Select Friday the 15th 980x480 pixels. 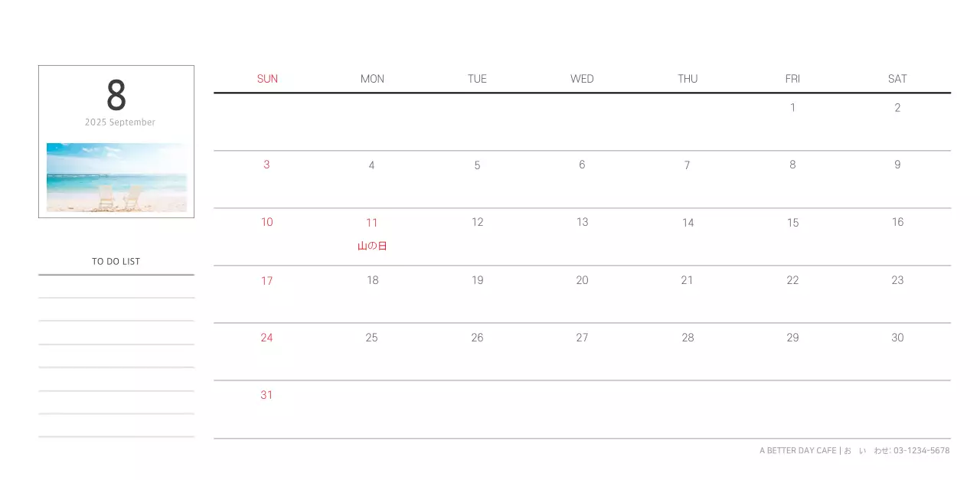tap(792, 223)
